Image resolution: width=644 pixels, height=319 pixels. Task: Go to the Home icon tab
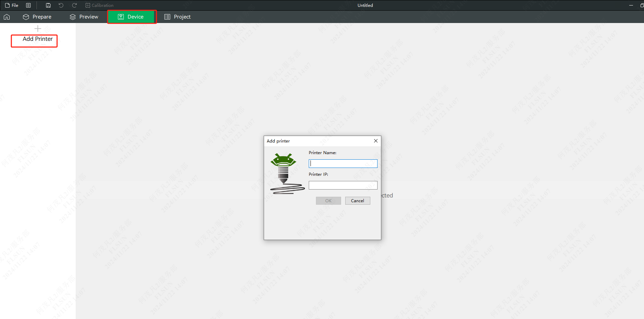point(7,17)
